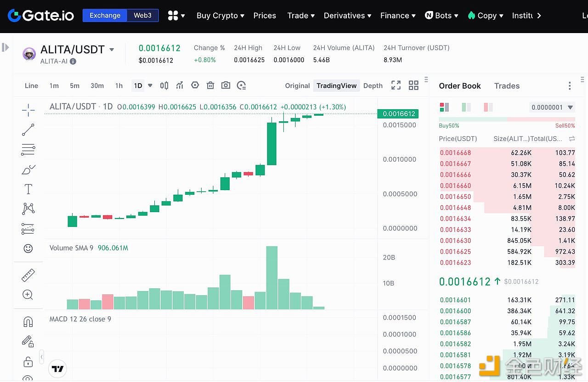Viewport: 588px width, 382px height.
Task: Click the buy/sell ratio progress bar
Action: click(507, 119)
